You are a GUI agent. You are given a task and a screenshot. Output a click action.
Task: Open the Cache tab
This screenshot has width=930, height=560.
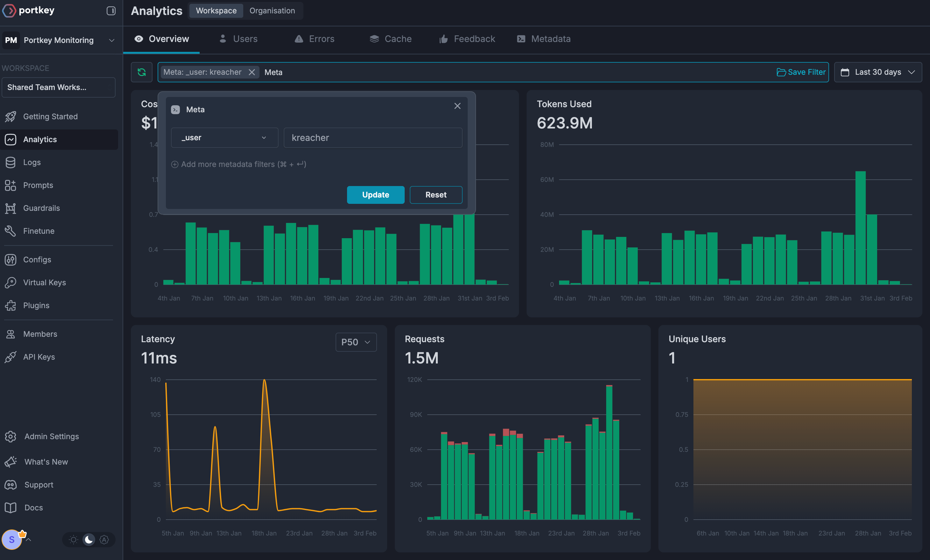(x=390, y=39)
